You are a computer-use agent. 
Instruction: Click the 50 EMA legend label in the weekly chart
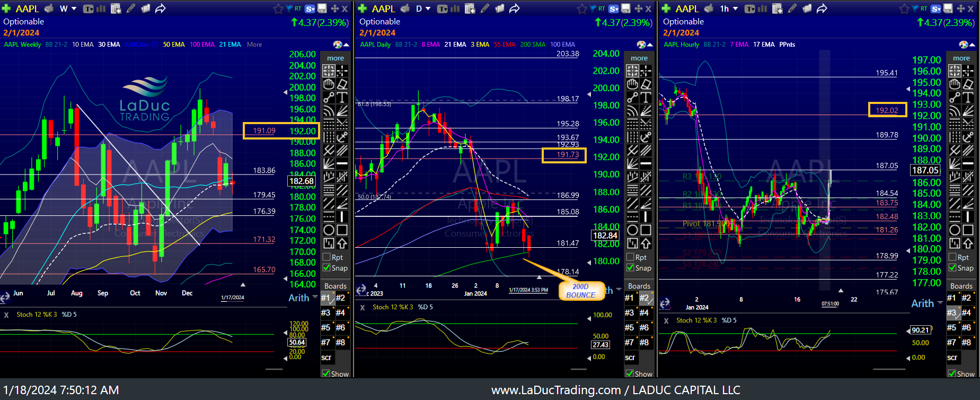[x=174, y=45]
